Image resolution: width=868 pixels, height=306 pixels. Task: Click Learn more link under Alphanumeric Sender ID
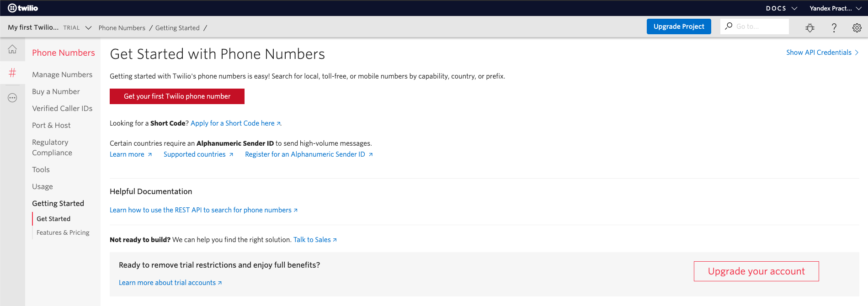click(x=131, y=154)
